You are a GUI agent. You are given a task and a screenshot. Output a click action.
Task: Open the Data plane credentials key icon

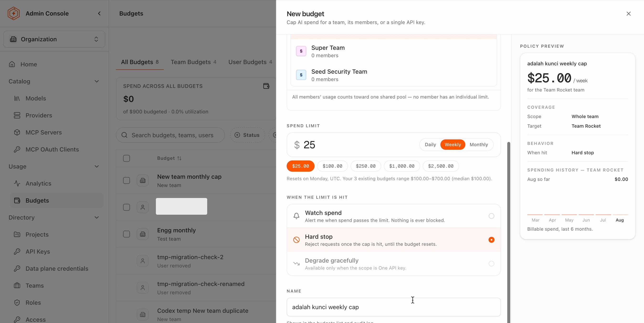[17, 269]
